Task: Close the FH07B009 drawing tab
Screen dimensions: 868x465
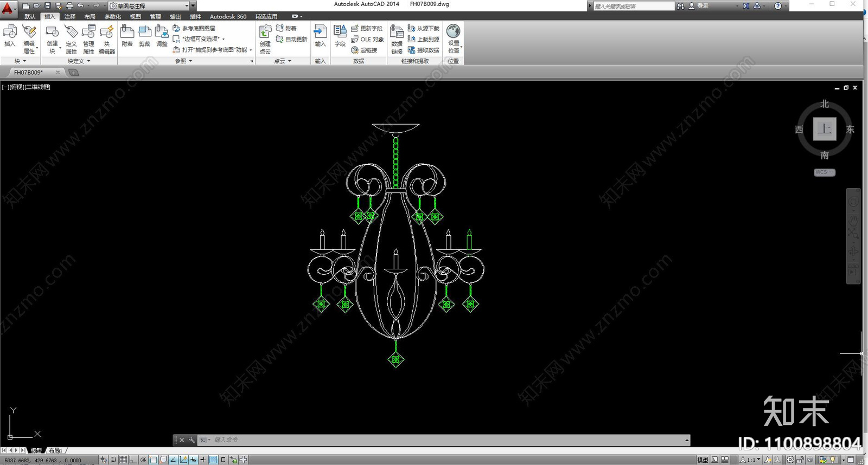Action: [x=58, y=72]
